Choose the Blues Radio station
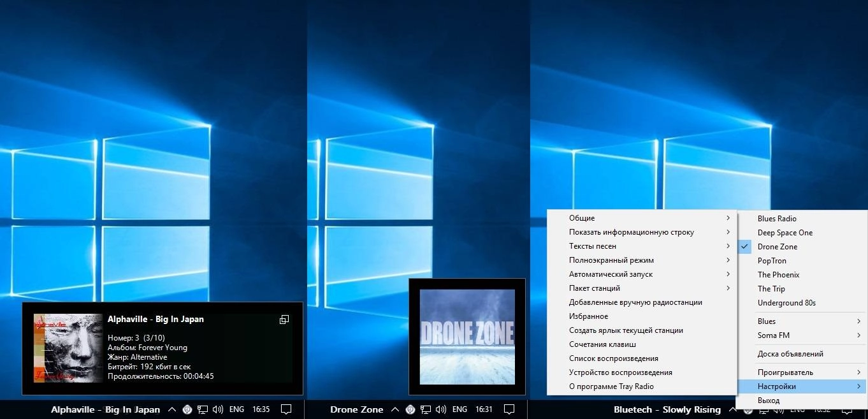 pos(802,219)
